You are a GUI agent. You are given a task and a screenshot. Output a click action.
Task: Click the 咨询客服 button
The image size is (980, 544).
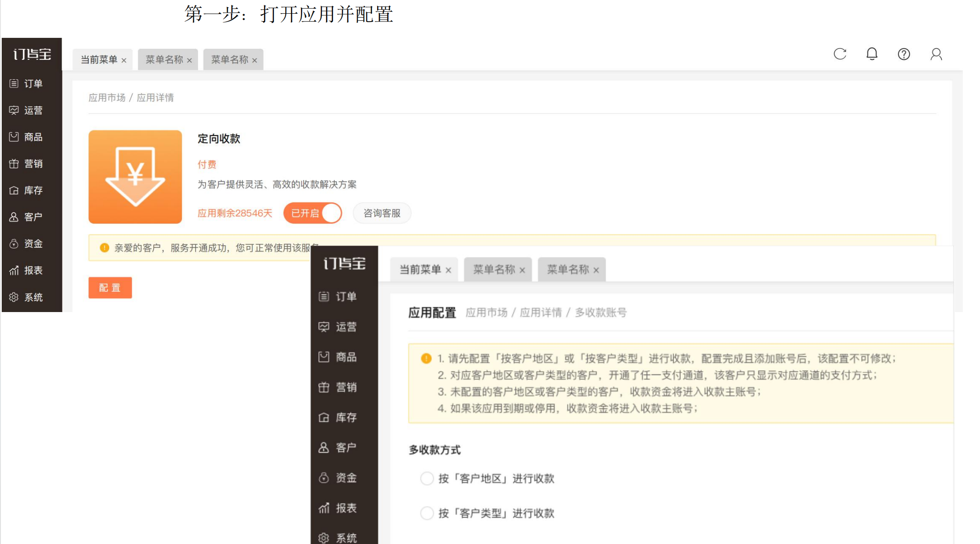382,213
